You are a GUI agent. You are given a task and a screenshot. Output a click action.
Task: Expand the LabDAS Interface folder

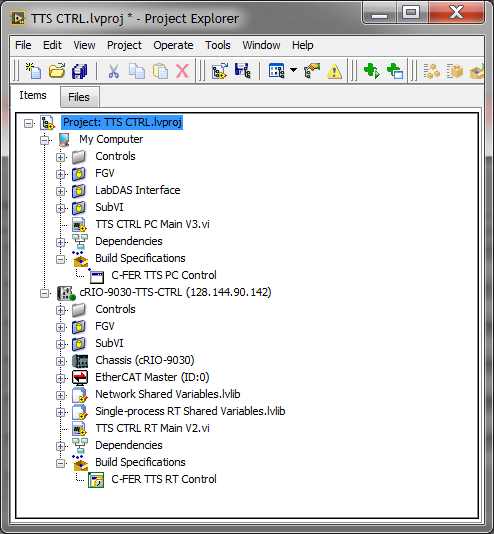point(61,191)
